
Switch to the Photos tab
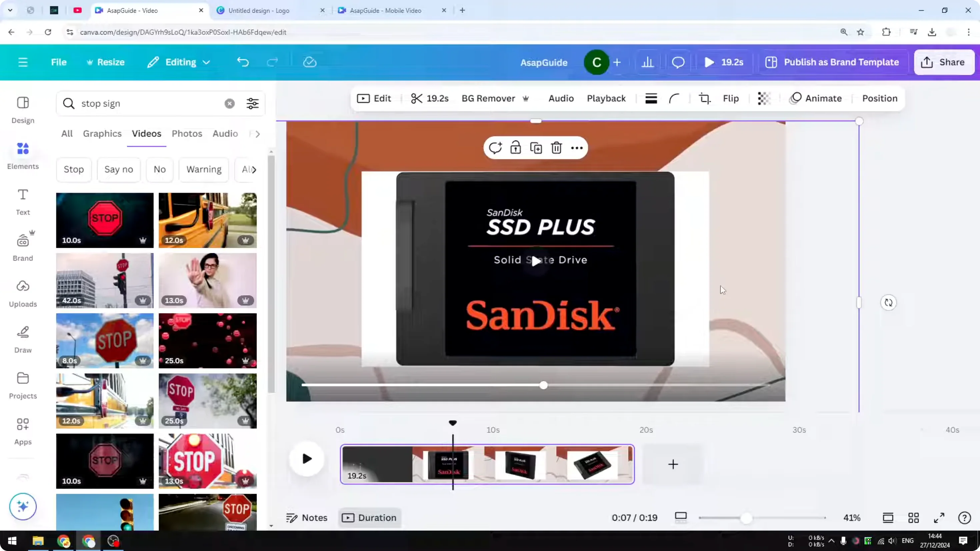point(187,134)
